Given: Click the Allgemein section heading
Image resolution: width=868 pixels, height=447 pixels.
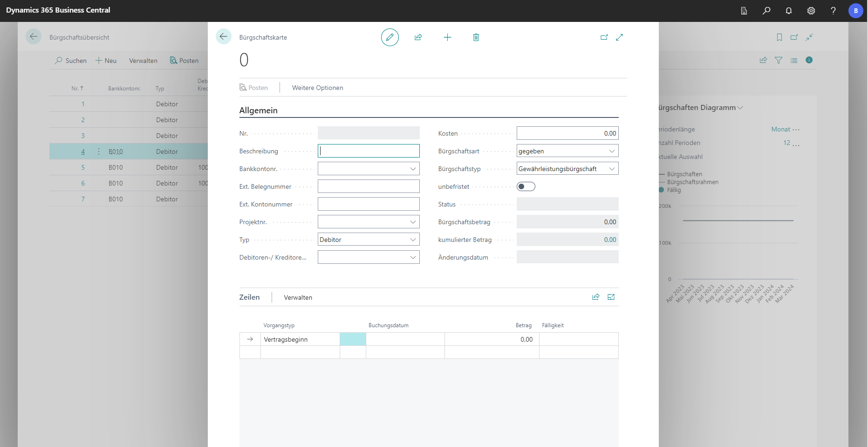Looking at the screenshot, I should click(x=258, y=110).
